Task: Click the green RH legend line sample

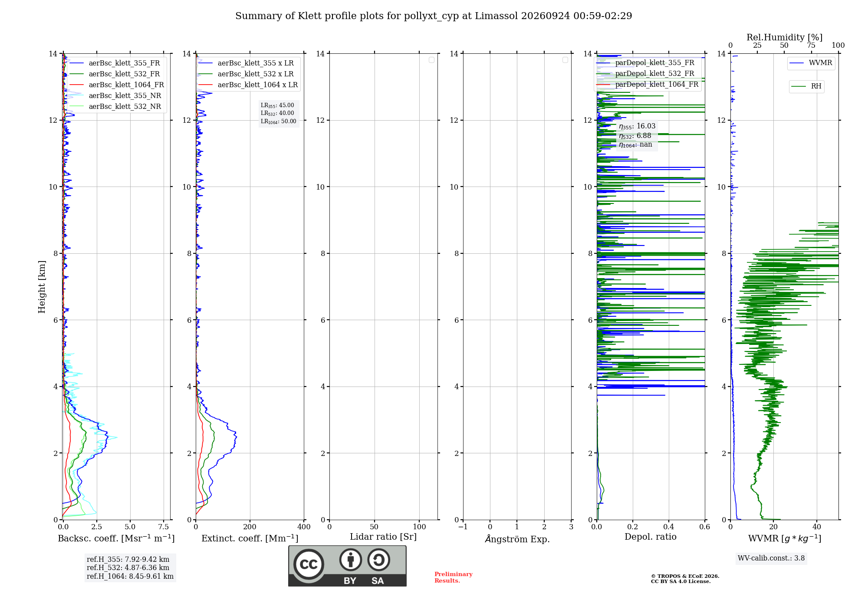Action: 799,86
